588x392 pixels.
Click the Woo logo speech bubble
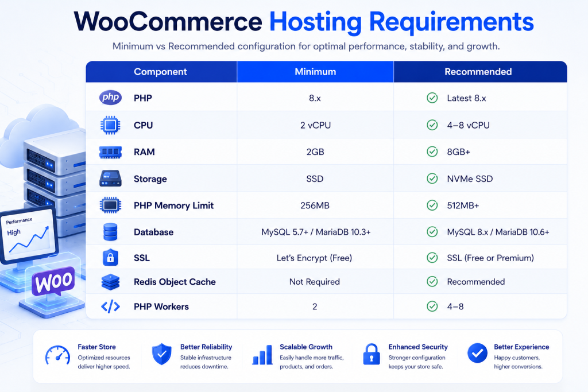[53, 281]
